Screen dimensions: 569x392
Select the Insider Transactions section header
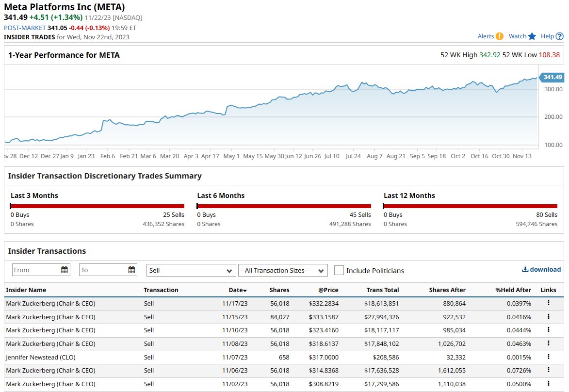tap(46, 251)
